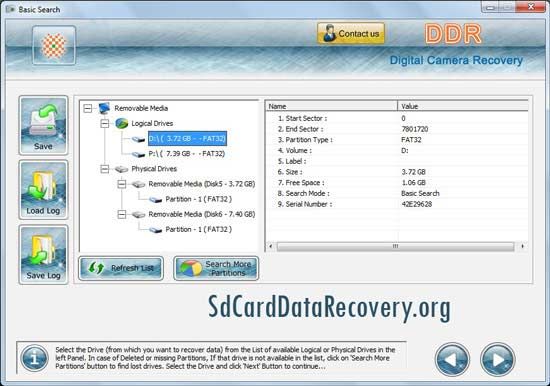Click the info icon near instructions
Viewport: 550px width, 386px height.
pos(34,358)
